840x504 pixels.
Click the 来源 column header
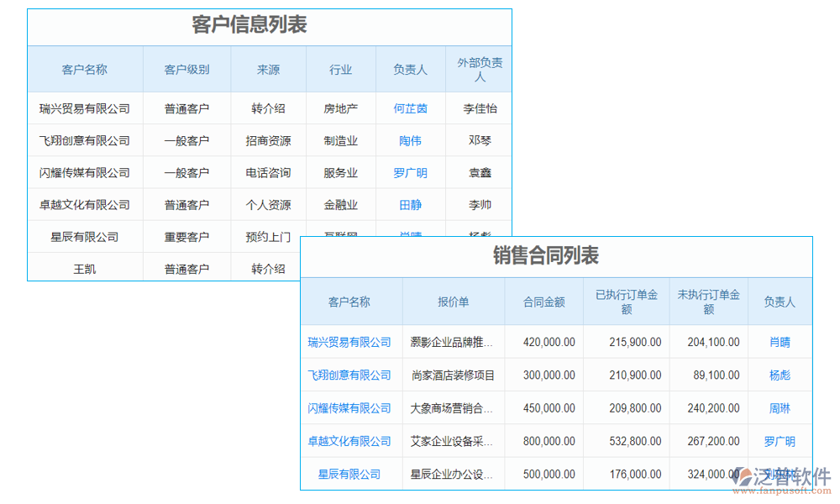coord(268,69)
